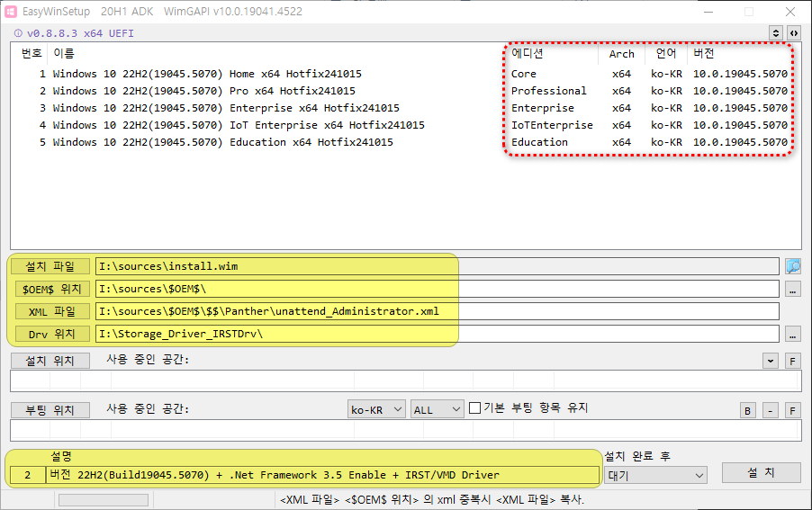
Task: Click the up-down arrows icon at top right
Action: (776, 33)
